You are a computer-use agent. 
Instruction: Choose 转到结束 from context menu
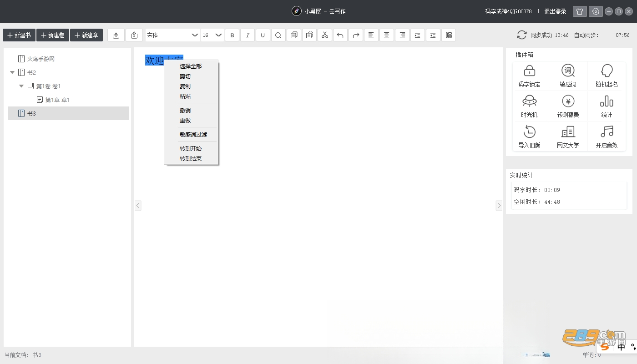pos(191,158)
